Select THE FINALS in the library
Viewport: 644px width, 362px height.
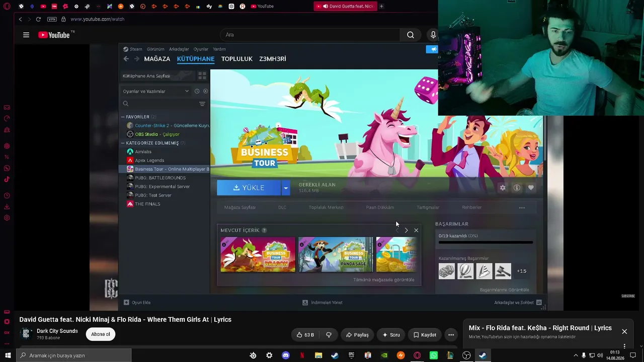[165, 204]
